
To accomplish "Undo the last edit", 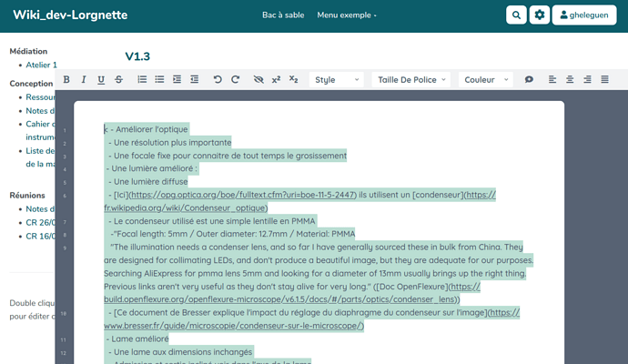I will [x=218, y=80].
